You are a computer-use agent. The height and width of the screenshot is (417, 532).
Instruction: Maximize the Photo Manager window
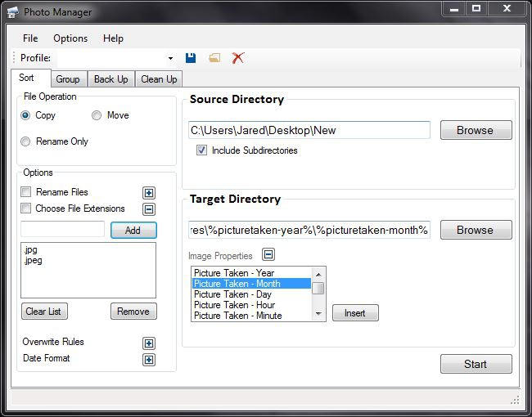pyautogui.click(x=476, y=8)
